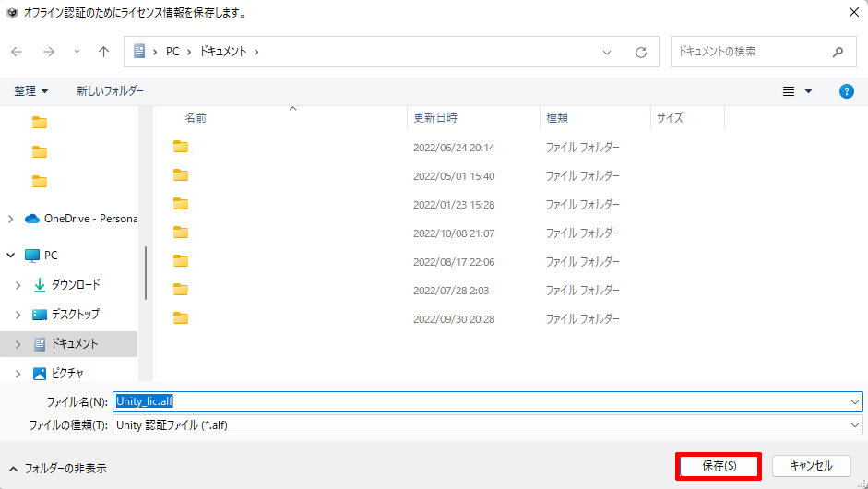Open the help question mark icon

846,91
